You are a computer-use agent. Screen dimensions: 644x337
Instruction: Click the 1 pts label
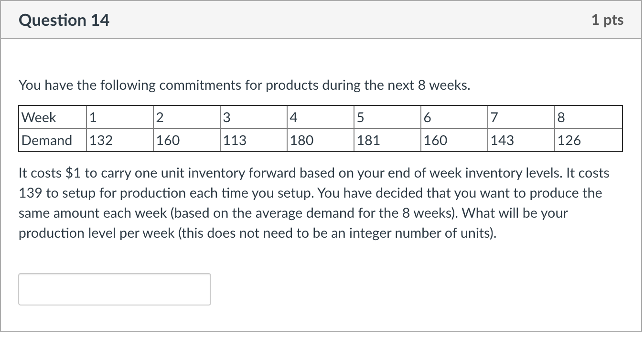pyautogui.click(x=607, y=20)
